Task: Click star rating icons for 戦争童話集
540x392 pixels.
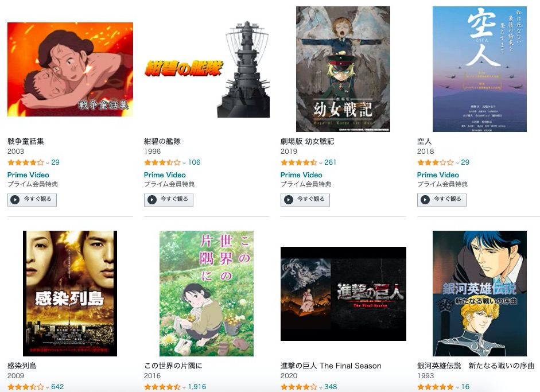Action: [26, 162]
